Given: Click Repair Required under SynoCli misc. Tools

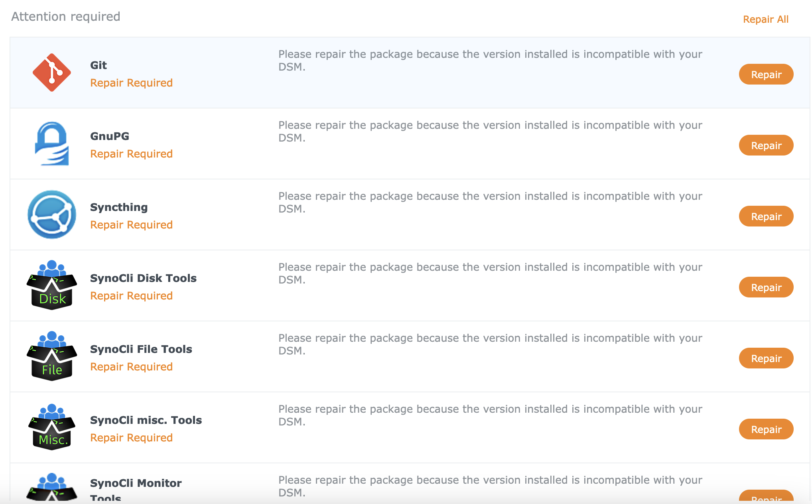Looking at the screenshot, I should [131, 438].
